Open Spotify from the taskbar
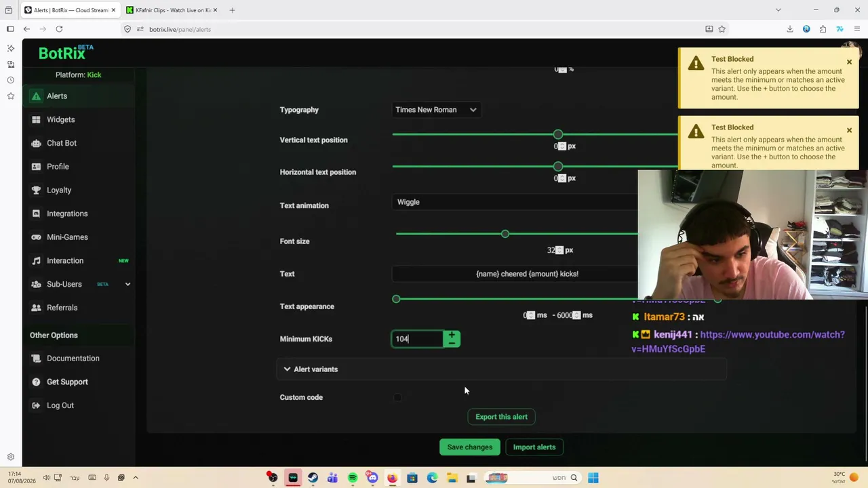The width and height of the screenshot is (868, 488). pos(353,478)
